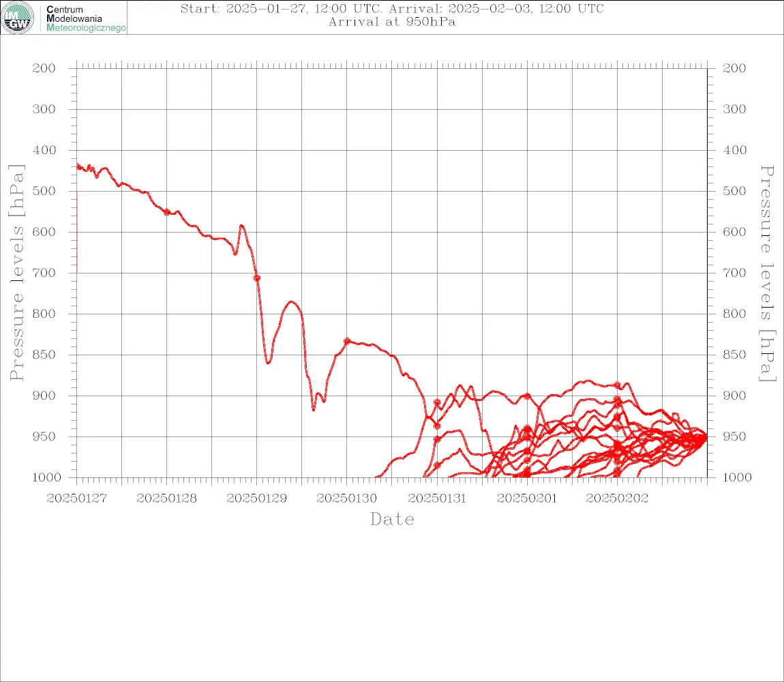Click the left axis 400 label
Viewport: 784px width, 682px height.
[44, 150]
